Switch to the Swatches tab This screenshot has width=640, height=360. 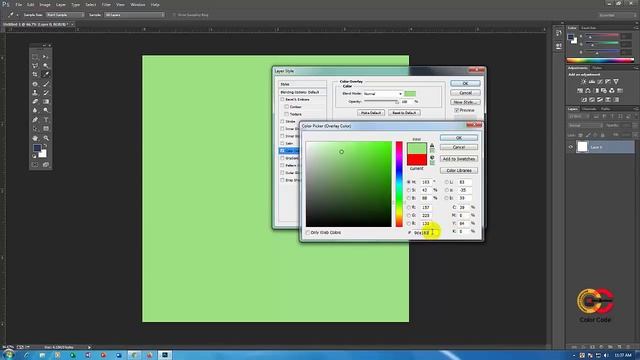(x=589, y=28)
